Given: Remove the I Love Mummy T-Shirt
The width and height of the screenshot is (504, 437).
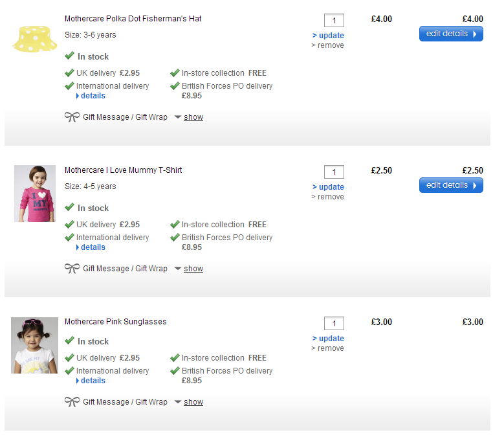Looking at the screenshot, I should point(330,197).
